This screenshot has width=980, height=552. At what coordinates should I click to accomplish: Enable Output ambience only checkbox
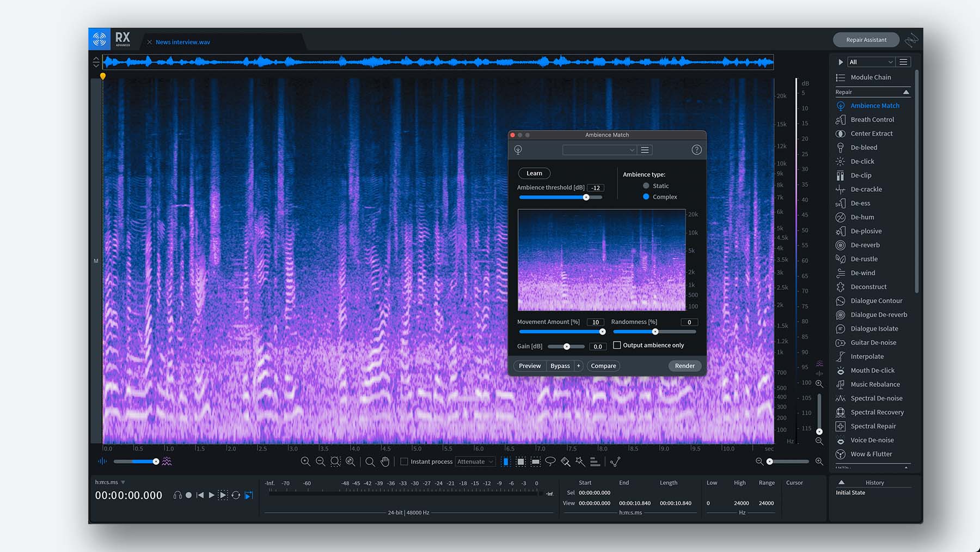click(617, 345)
